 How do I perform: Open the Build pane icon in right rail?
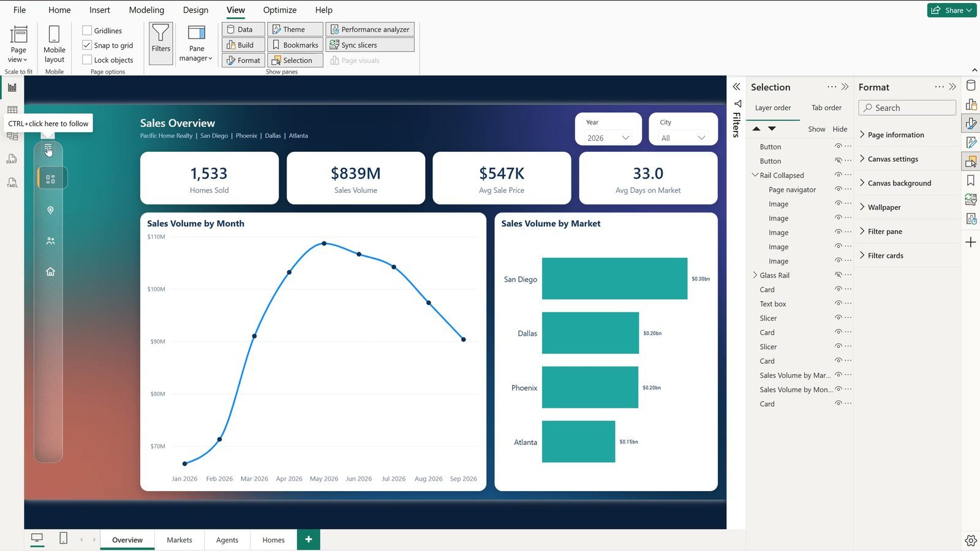click(x=971, y=105)
